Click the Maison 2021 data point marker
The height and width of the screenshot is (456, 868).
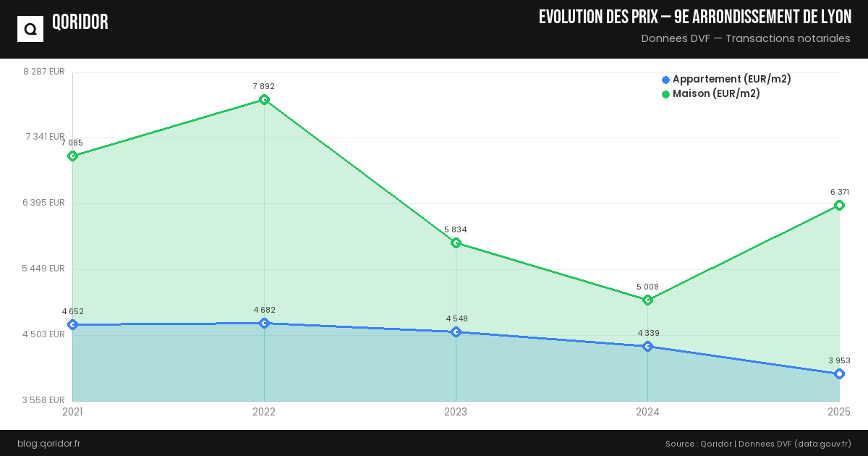pos(72,156)
